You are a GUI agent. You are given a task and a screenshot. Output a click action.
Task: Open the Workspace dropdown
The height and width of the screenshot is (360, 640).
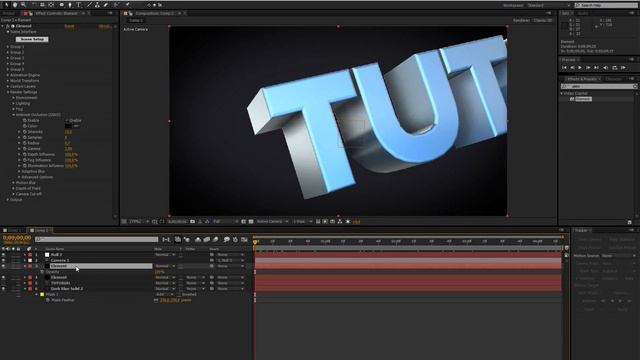coord(549,5)
